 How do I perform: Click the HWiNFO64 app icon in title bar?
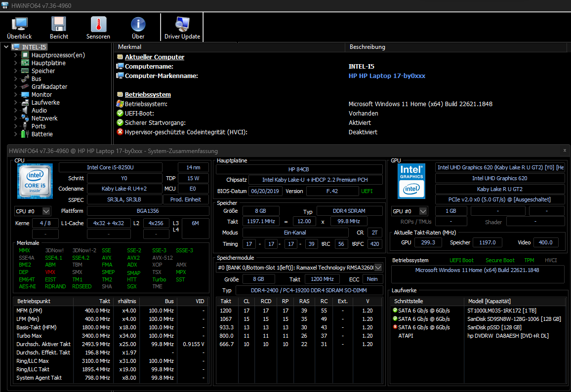tap(5, 5)
